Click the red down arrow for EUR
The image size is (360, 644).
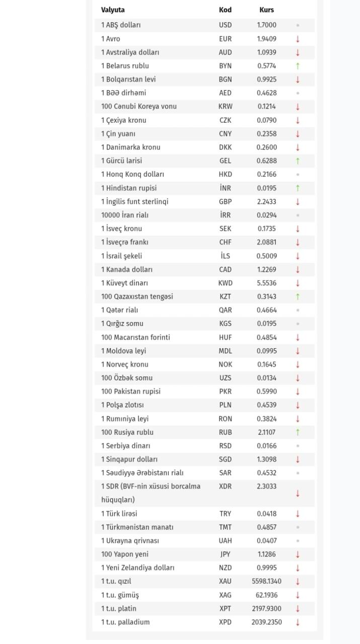pyautogui.click(x=298, y=39)
